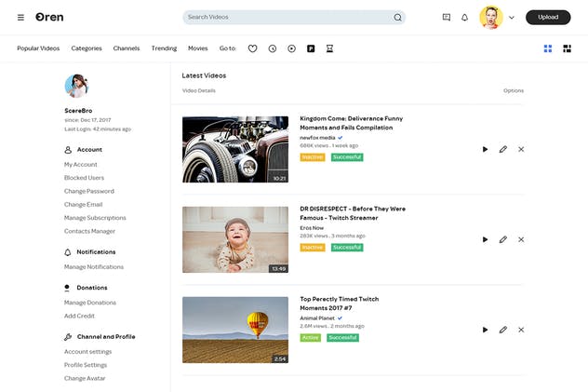Viewport: 588px width, 392px height.
Task: Visit Eros Now channel
Action: 312,228
